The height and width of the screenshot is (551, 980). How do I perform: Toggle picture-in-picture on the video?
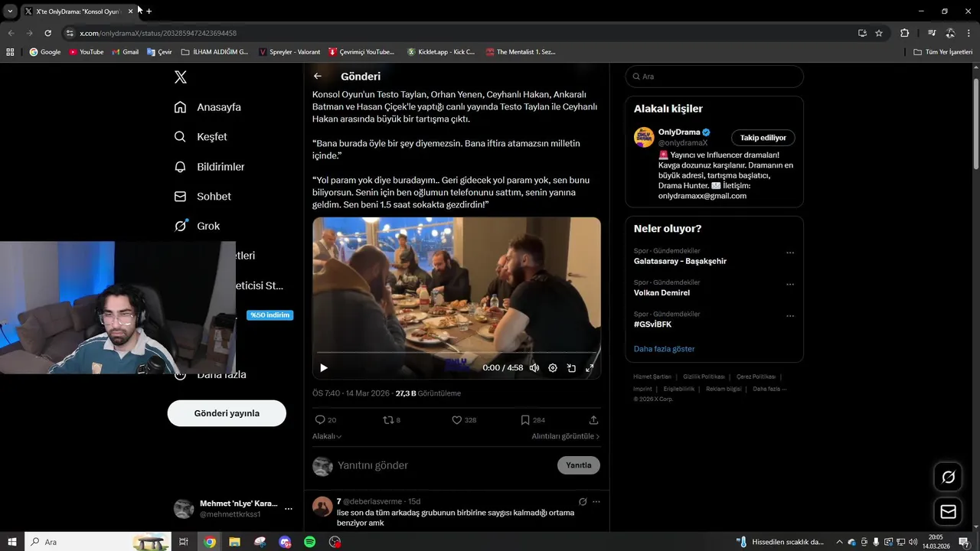[571, 368]
